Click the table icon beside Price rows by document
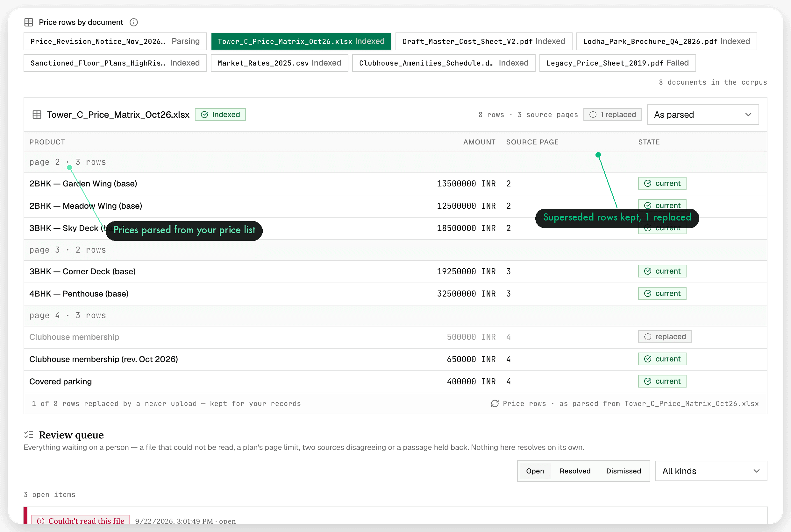791x532 pixels. tap(29, 22)
